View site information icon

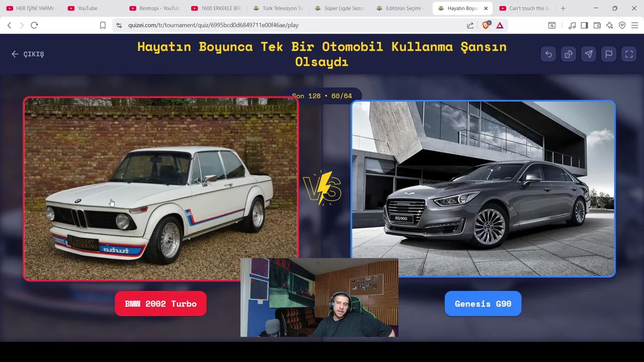pos(119,25)
